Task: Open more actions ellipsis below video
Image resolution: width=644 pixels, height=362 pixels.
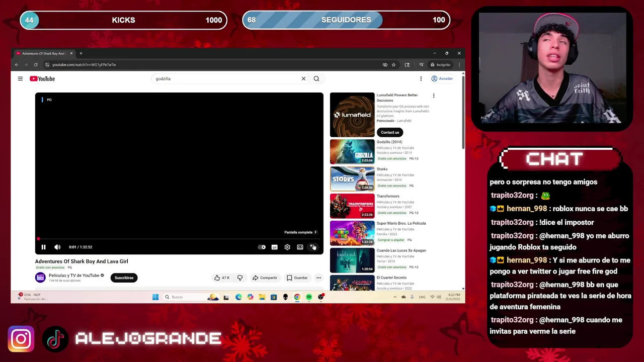Action: [x=318, y=278]
